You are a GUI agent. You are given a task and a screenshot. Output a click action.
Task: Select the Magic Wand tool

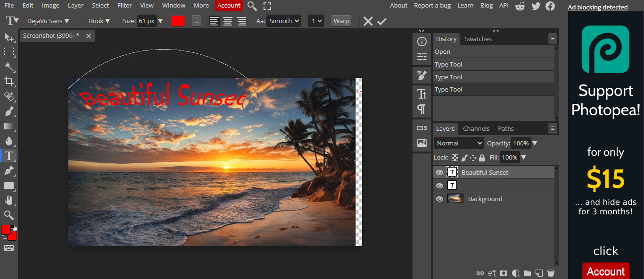[x=9, y=67]
